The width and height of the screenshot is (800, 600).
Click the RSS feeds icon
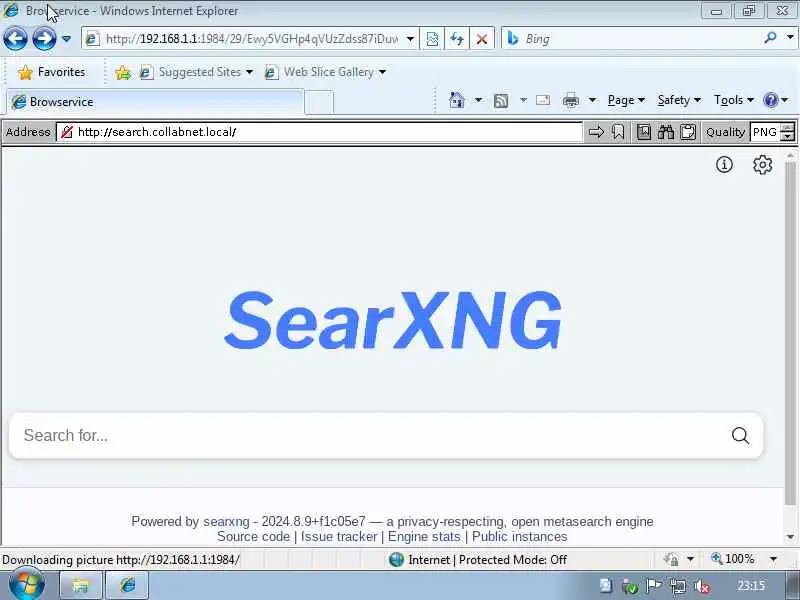coord(501,101)
